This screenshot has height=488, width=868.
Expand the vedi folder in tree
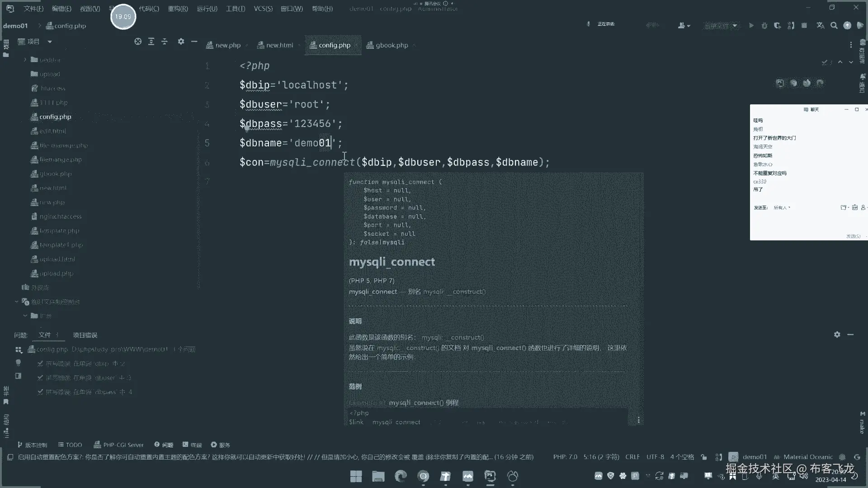[25, 60]
